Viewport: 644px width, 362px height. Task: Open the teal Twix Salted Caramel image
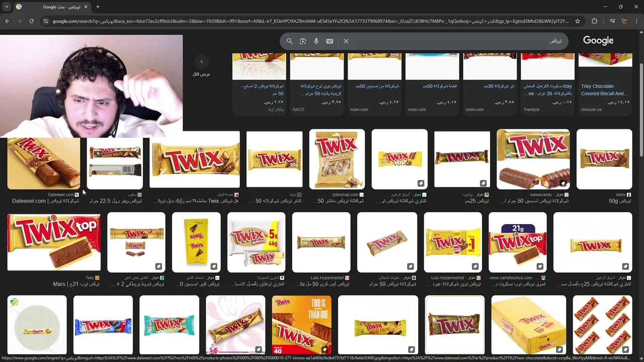point(169,325)
